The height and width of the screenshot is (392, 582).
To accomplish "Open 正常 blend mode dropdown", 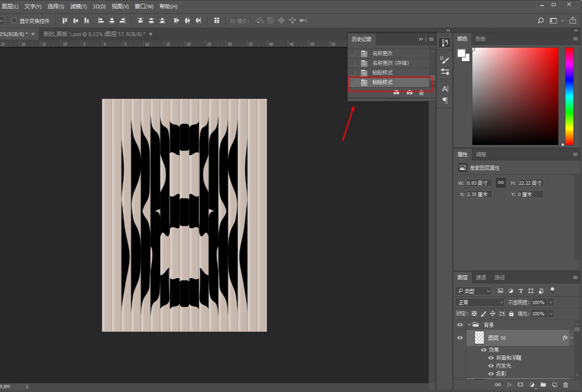I will click(x=480, y=302).
